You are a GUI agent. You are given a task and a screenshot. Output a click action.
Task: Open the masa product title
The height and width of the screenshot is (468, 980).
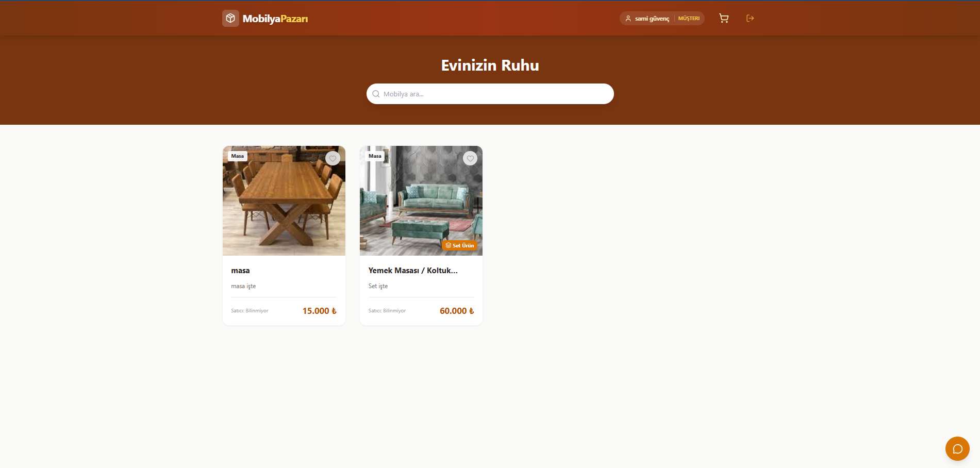point(240,271)
